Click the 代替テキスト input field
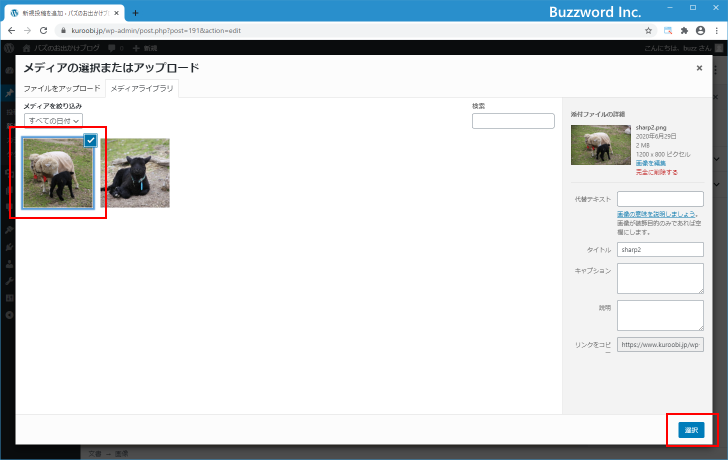728x460 pixels. coord(660,199)
